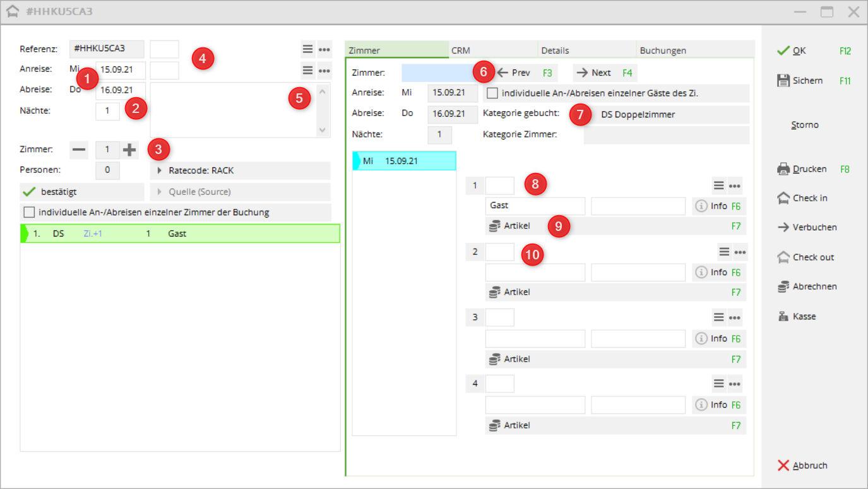Click the hamburger menu icon beside Referenz
This screenshot has height=489, width=868.
tap(307, 50)
